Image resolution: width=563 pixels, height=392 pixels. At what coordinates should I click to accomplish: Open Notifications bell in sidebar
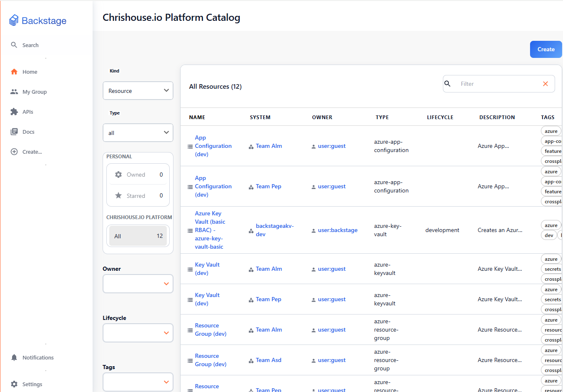pos(14,357)
